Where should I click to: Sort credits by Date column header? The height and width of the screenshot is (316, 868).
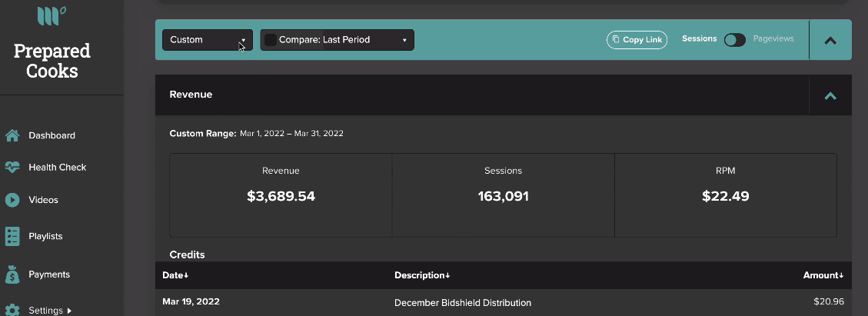(x=175, y=275)
